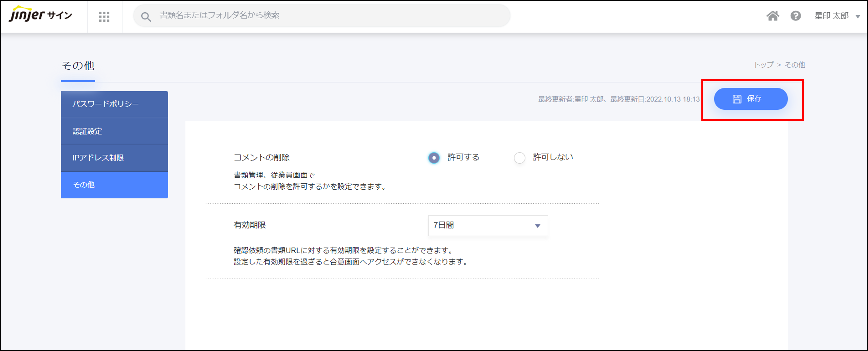Select 許可する radio for comment deletion
Image resolution: width=868 pixels, height=351 pixels.
click(434, 158)
